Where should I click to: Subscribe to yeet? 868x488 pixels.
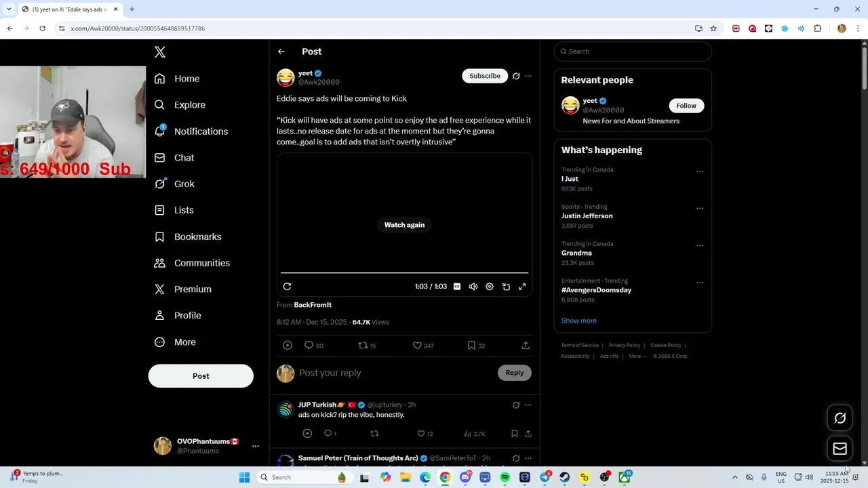pos(485,76)
